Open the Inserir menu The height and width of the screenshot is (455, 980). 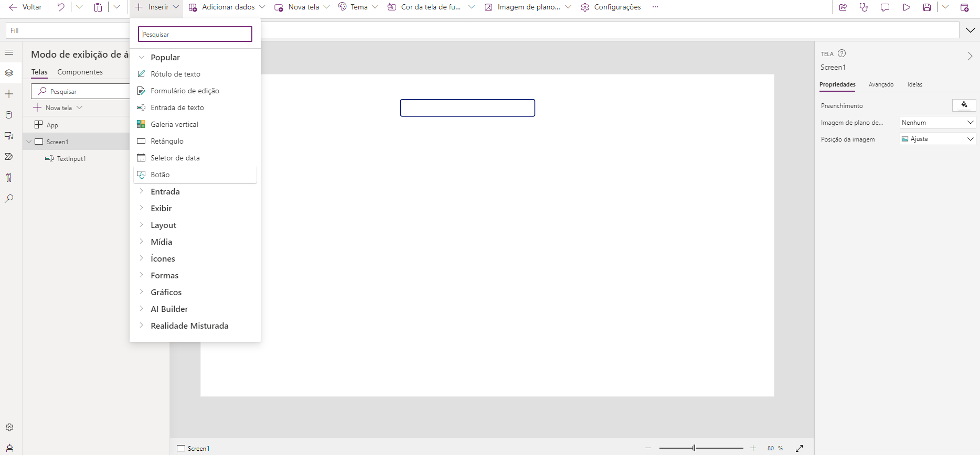(x=156, y=7)
